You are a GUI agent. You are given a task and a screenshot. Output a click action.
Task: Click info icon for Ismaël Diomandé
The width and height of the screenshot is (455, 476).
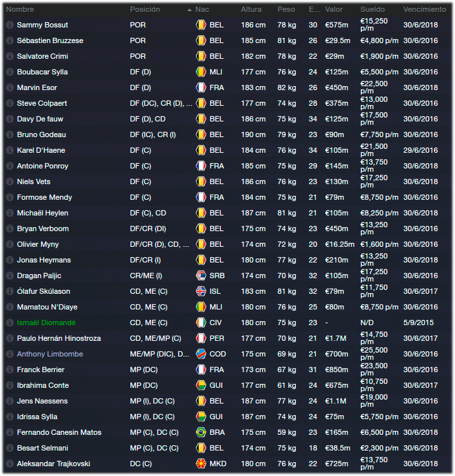coord(10,323)
